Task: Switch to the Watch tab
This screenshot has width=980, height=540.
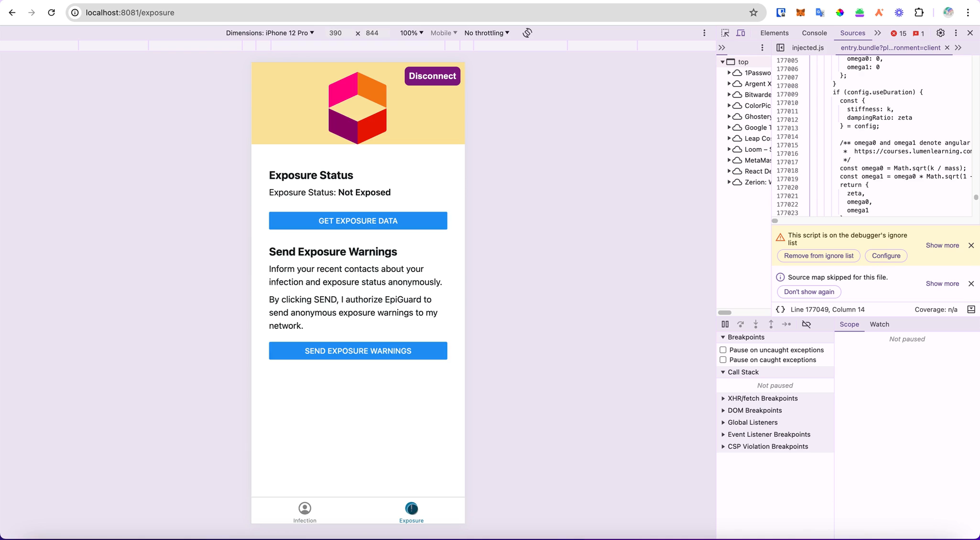Action: coord(879,324)
